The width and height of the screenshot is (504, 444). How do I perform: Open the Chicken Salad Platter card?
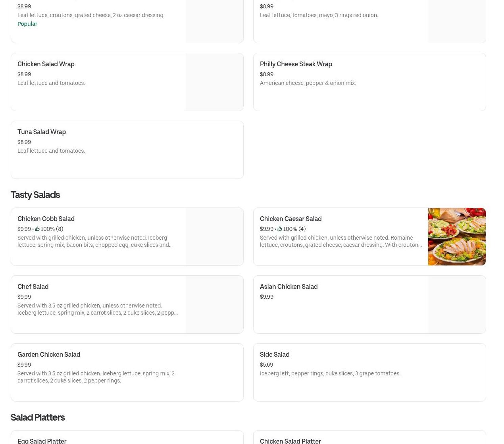(369, 437)
